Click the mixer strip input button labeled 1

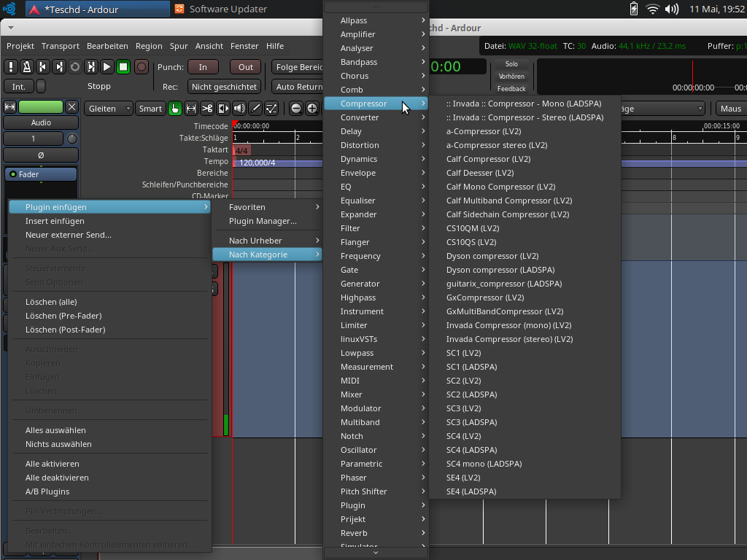tap(34, 139)
